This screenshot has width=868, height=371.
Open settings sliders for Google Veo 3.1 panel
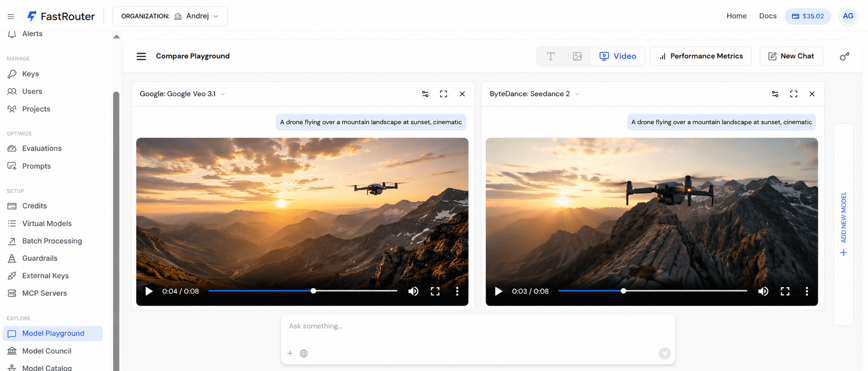click(x=425, y=94)
